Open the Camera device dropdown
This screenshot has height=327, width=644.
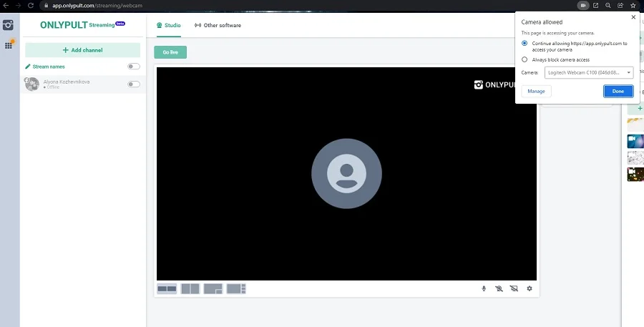(x=588, y=73)
